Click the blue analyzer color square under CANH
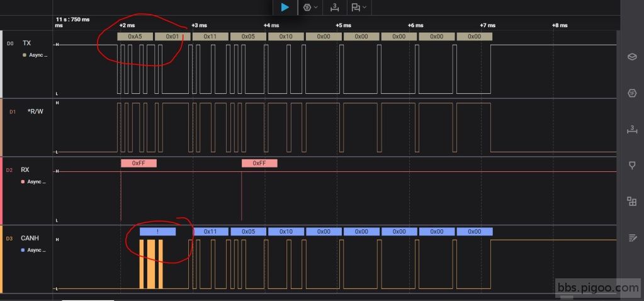The image size is (644, 301). 23,250
